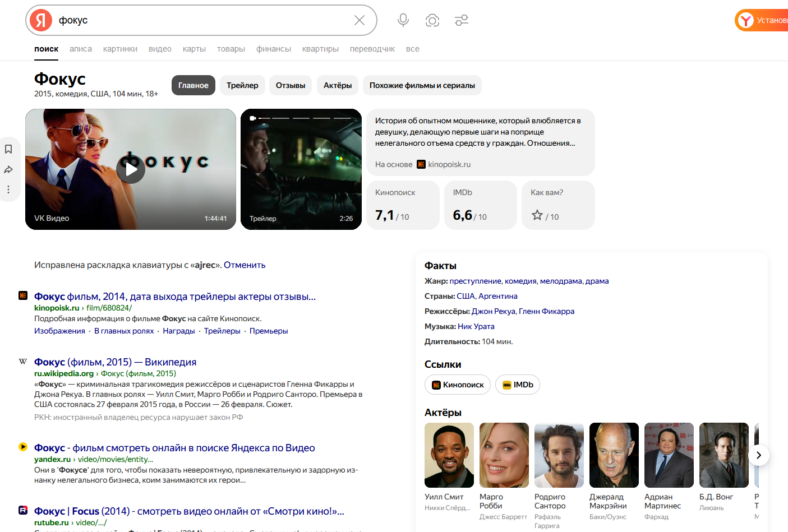Screen dimensions: 788x532
Task: Switch to товары tab
Action: (231, 49)
